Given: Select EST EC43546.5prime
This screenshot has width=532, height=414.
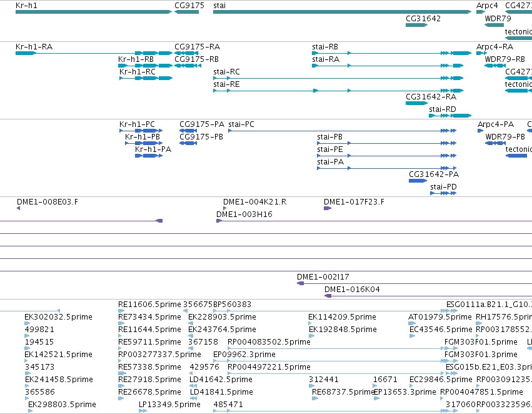Looking at the screenshot, I should point(413,336).
